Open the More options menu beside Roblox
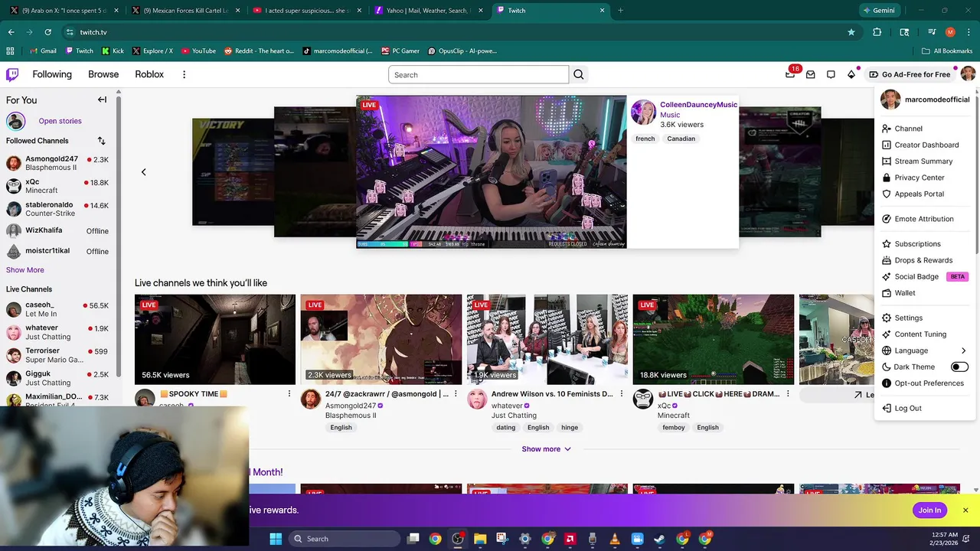 [184, 74]
